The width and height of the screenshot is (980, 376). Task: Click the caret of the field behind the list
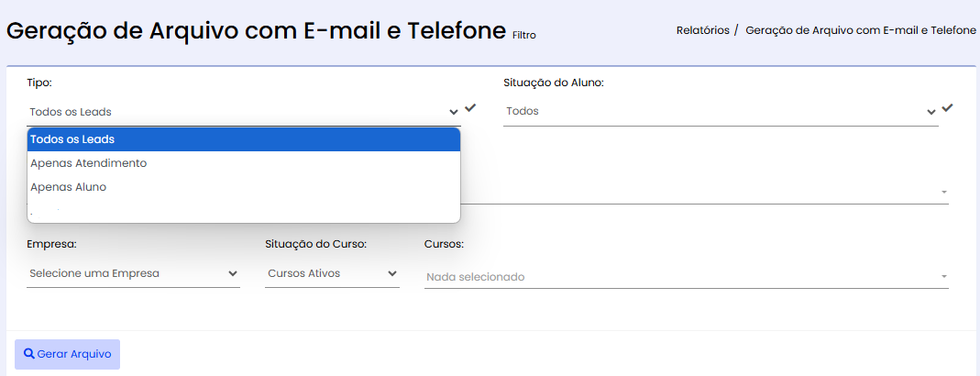(x=944, y=192)
